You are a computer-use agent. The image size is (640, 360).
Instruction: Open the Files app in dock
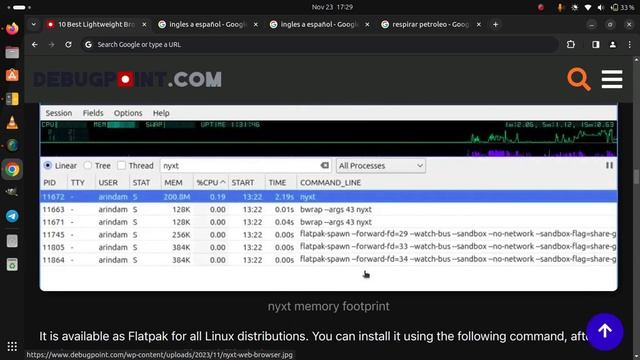point(12,52)
